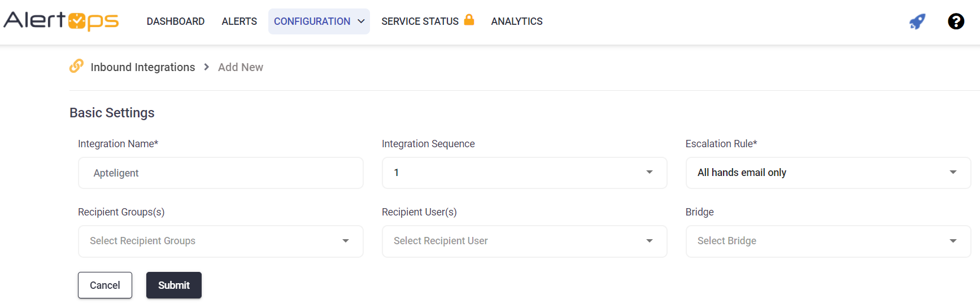Submit the new integration form

coord(174,285)
